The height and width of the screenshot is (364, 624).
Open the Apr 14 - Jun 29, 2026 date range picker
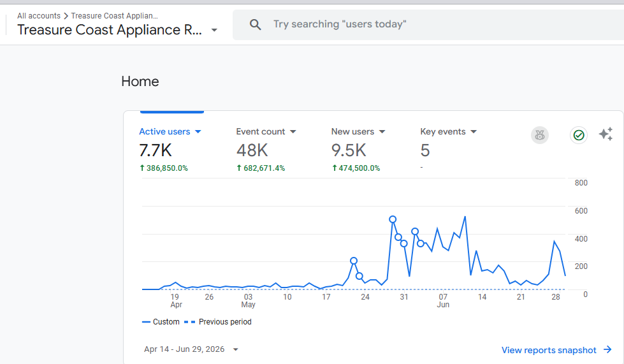191,349
